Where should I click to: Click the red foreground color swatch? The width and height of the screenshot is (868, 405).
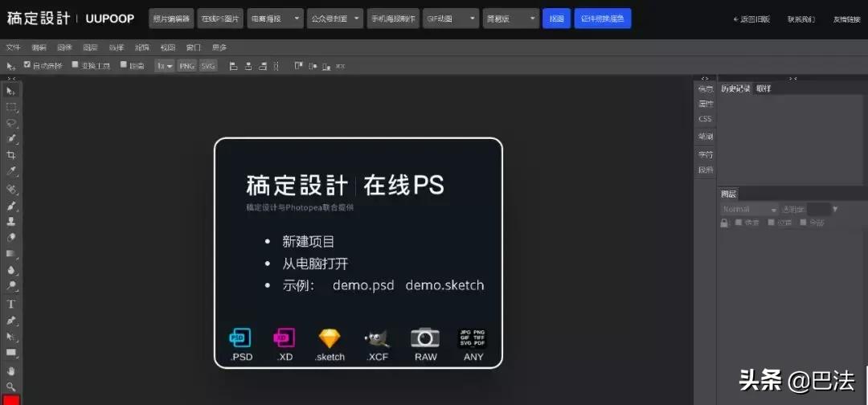pos(11,399)
